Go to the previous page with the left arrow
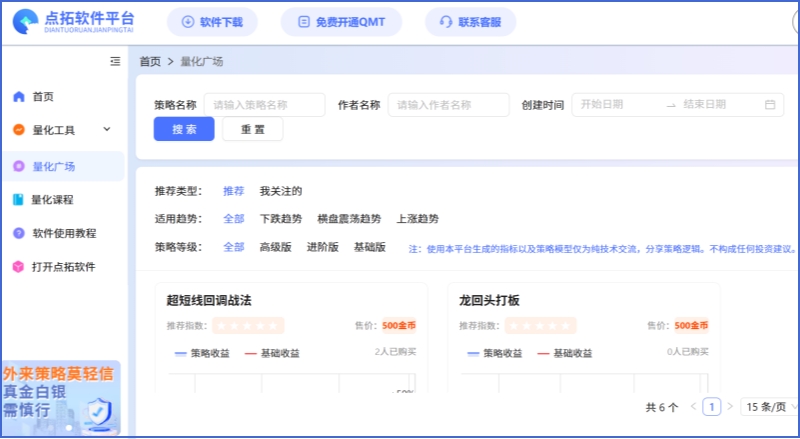Viewport: 800px width, 439px height. [693, 407]
